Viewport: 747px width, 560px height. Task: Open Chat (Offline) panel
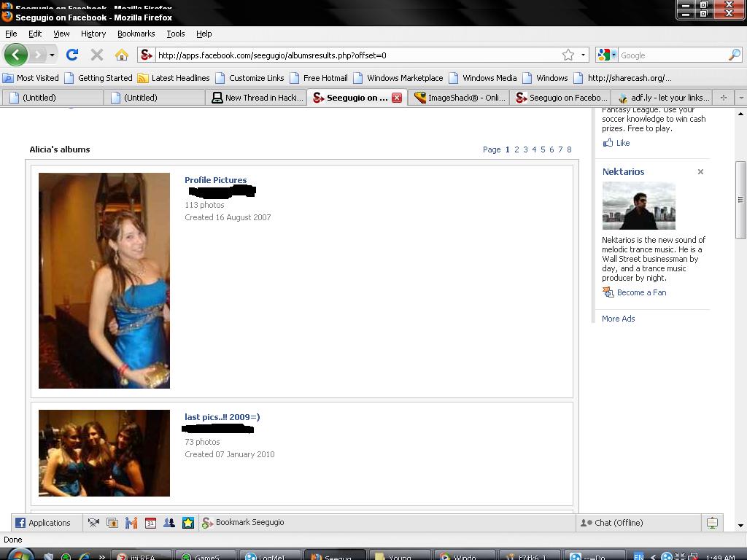[611, 522]
